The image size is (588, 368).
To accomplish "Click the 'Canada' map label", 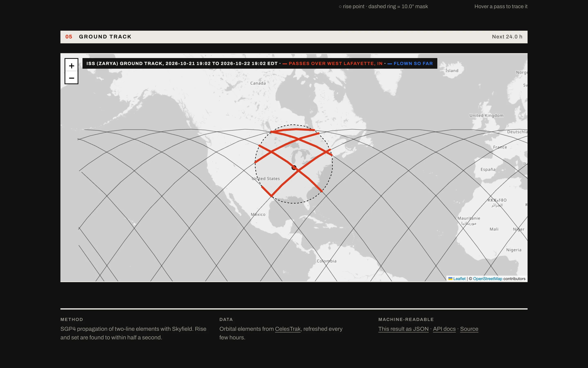I will coord(258,83).
